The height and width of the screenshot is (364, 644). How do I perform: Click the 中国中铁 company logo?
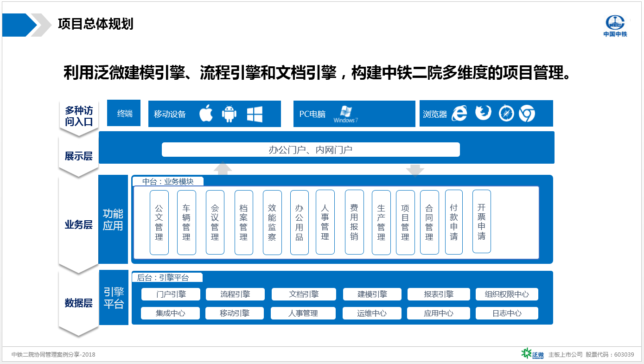tap(615, 26)
